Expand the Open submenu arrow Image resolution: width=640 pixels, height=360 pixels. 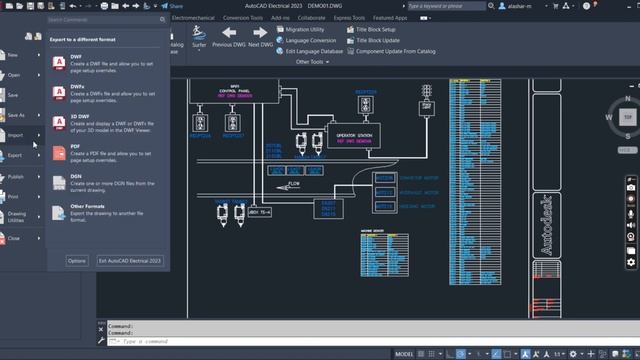coord(39,75)
